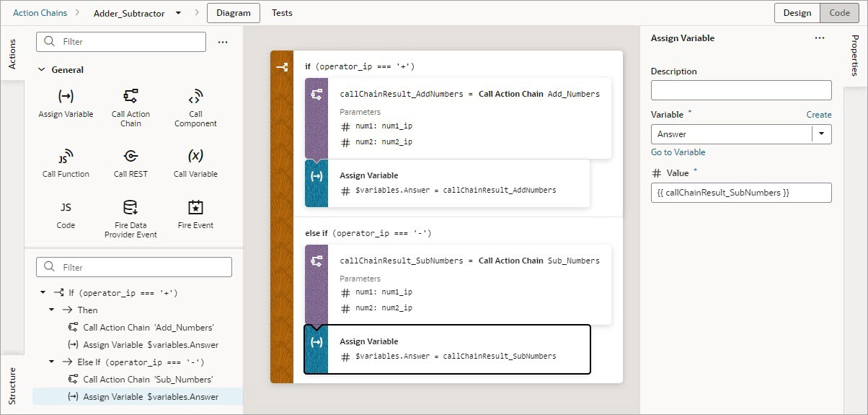Click the purple Sub_Numbers call chain icon
Viewport: 868px width, 415px height.
point(316,261)
